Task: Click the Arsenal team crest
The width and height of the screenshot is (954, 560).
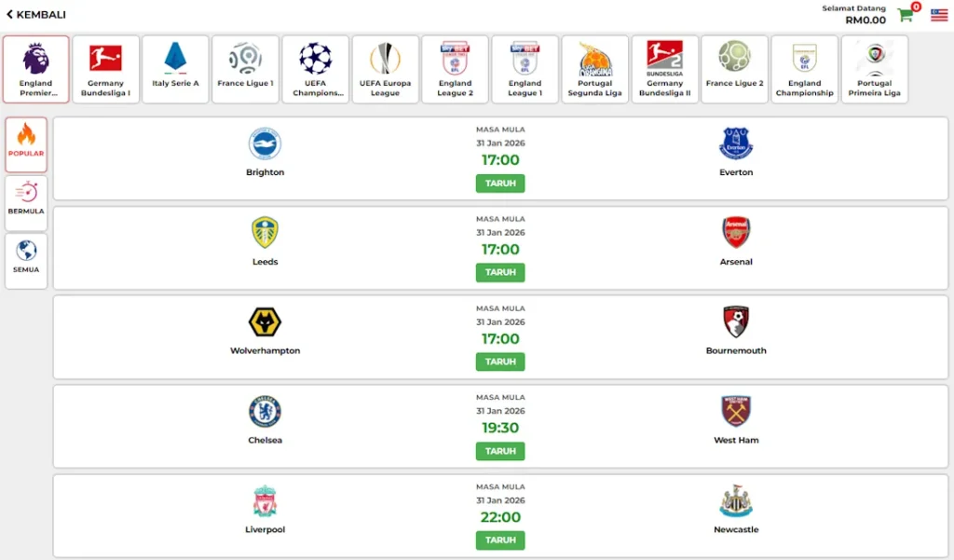Action: pyautogui.click(x=736, y=233)
